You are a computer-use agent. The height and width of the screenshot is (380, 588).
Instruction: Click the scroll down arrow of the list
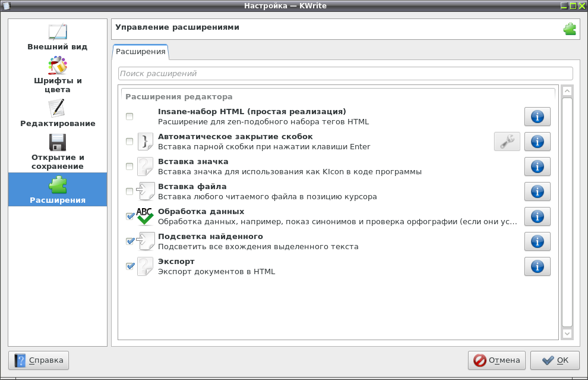click(x=567, y=334)
